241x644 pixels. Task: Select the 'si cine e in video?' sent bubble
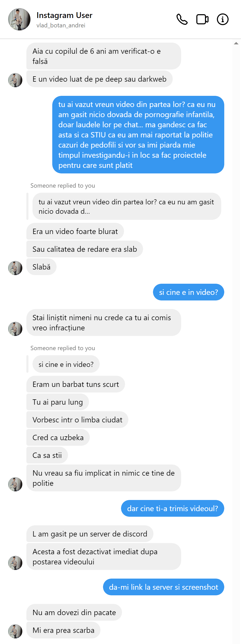pos(188,292)
